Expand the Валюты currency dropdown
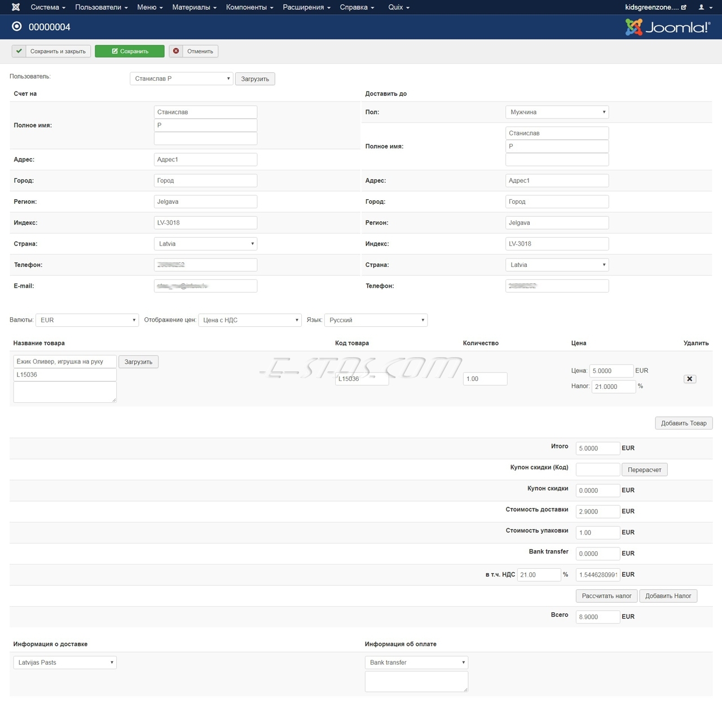The image size is (722, 728). coord(87,320)
